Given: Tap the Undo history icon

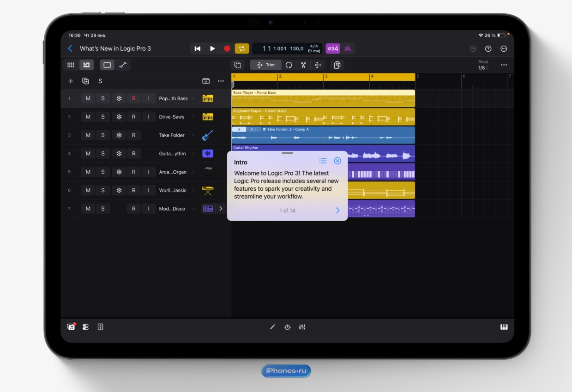Looking at the screenshot, I should pos(473,48).
